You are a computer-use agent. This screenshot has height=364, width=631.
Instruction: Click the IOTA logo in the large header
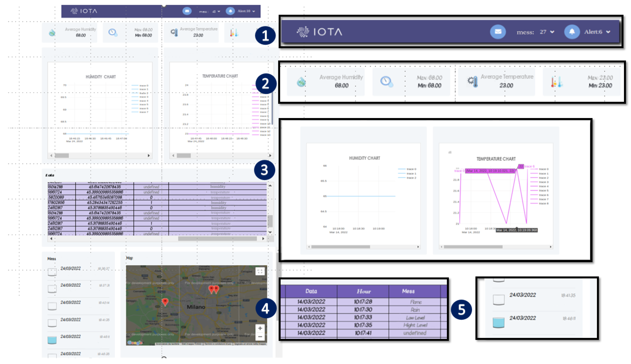coord(319,32)
